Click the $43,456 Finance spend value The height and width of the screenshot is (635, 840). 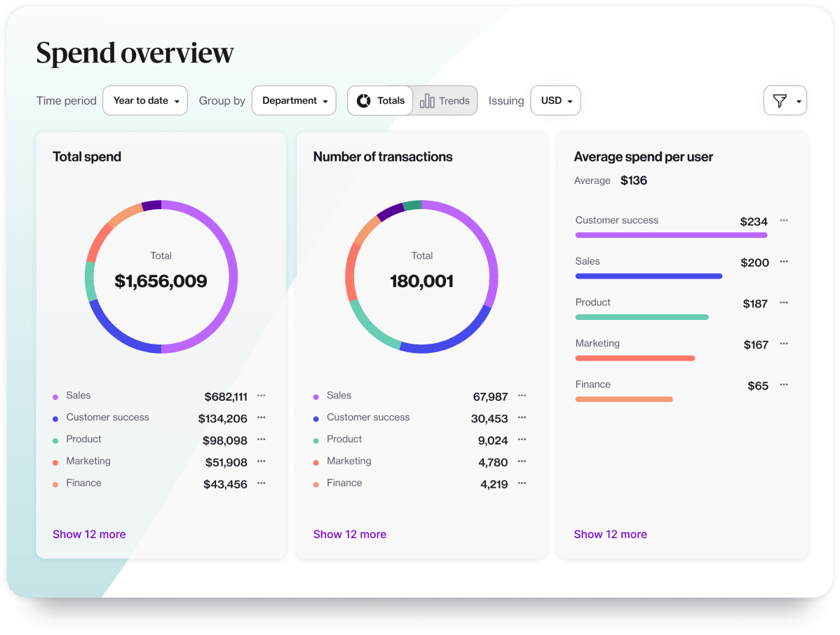click(225, 485)
